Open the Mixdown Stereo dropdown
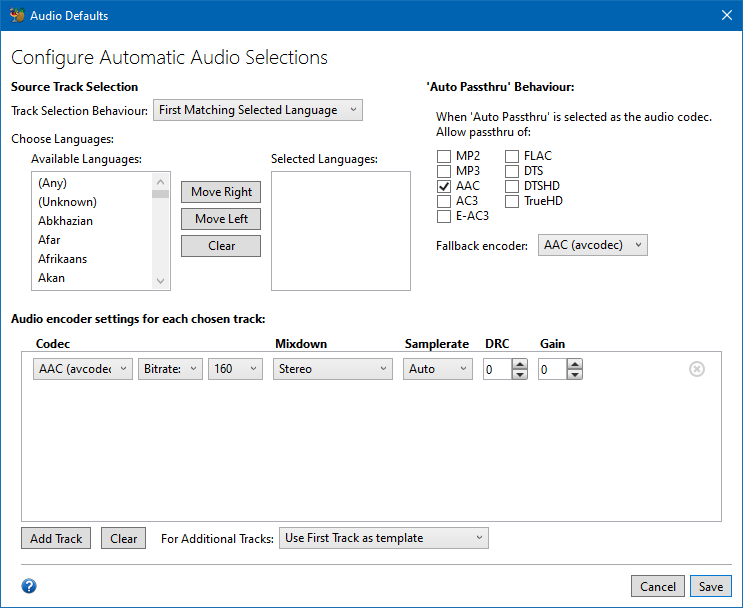 pos(333,369)
